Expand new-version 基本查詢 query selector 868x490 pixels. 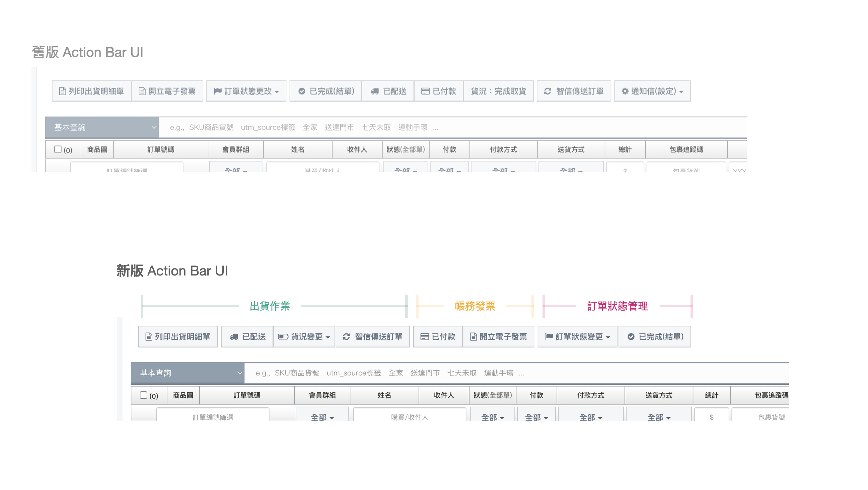187,373
